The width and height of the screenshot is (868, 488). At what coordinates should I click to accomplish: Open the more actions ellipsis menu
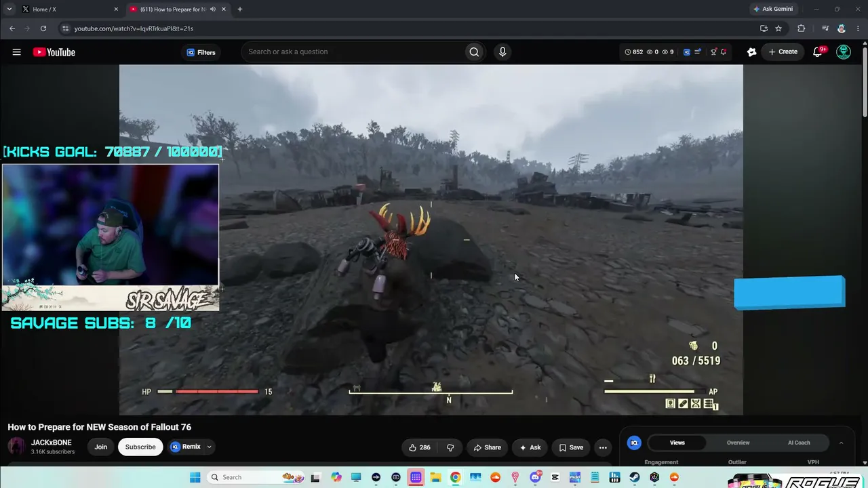point(603,447)
